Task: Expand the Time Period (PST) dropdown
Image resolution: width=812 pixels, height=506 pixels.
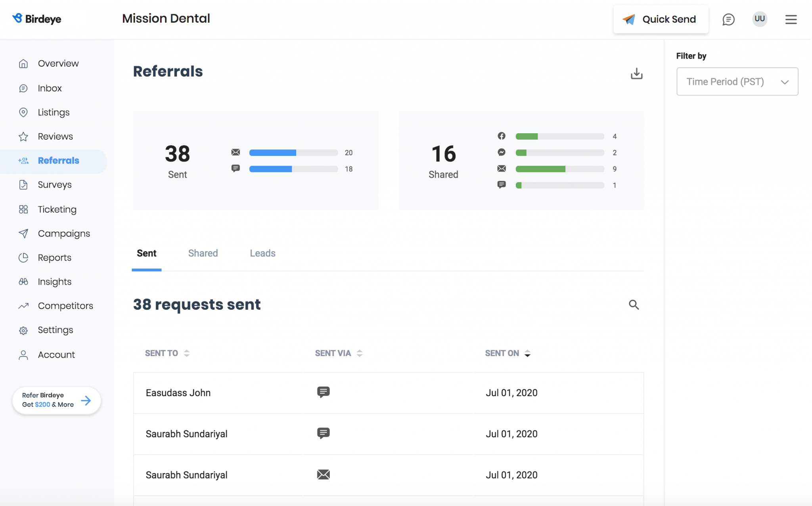Action: (737, 81)
